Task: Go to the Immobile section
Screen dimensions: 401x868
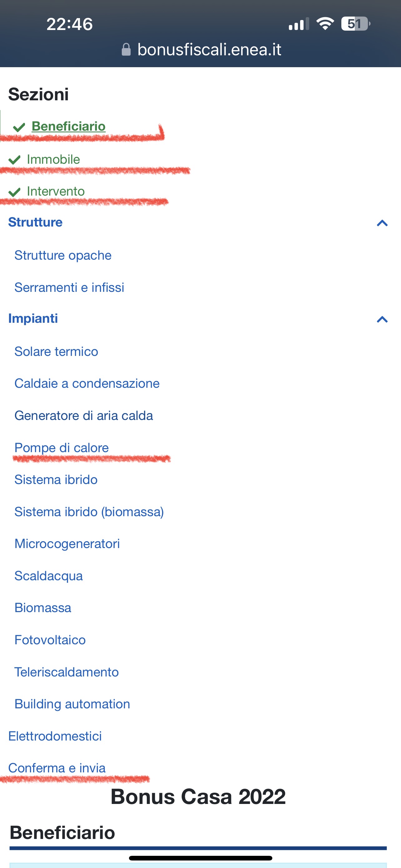Action: click(x=53, y=159)
